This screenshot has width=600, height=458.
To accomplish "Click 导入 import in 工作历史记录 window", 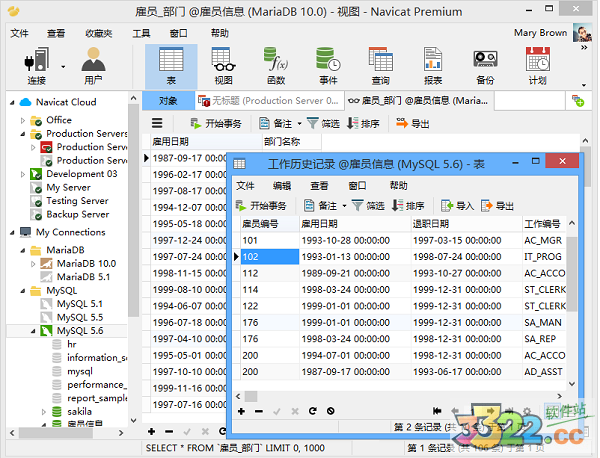I will coord(457,206).
